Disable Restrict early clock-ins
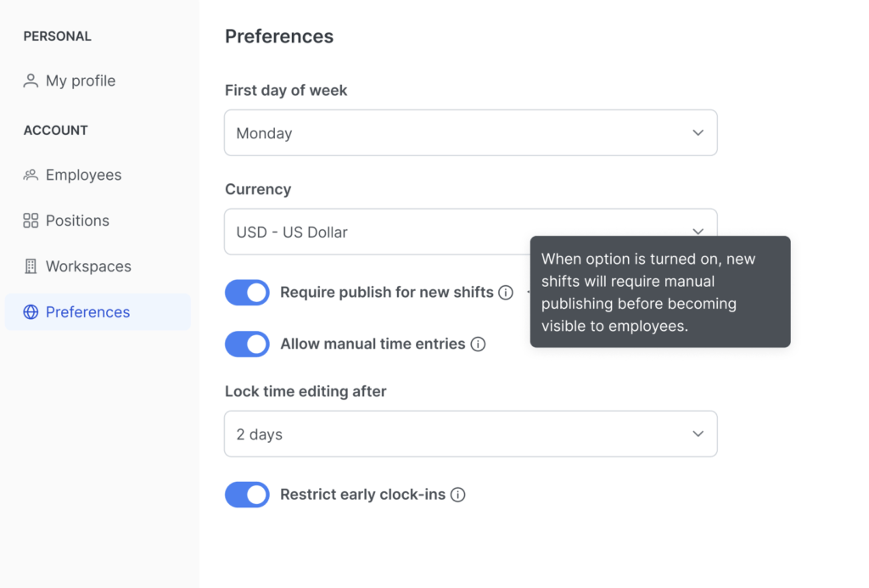Screen dimensions: 869x588 pos(247,494)
